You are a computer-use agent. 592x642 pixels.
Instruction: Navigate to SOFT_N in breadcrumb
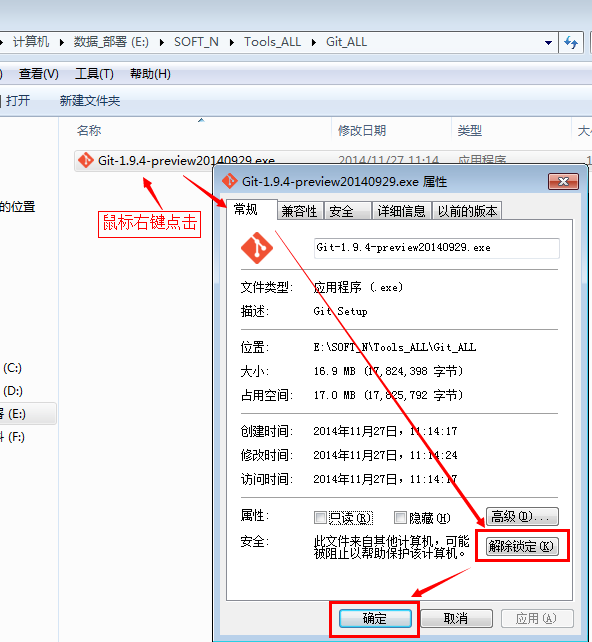[x=196, y=42]
